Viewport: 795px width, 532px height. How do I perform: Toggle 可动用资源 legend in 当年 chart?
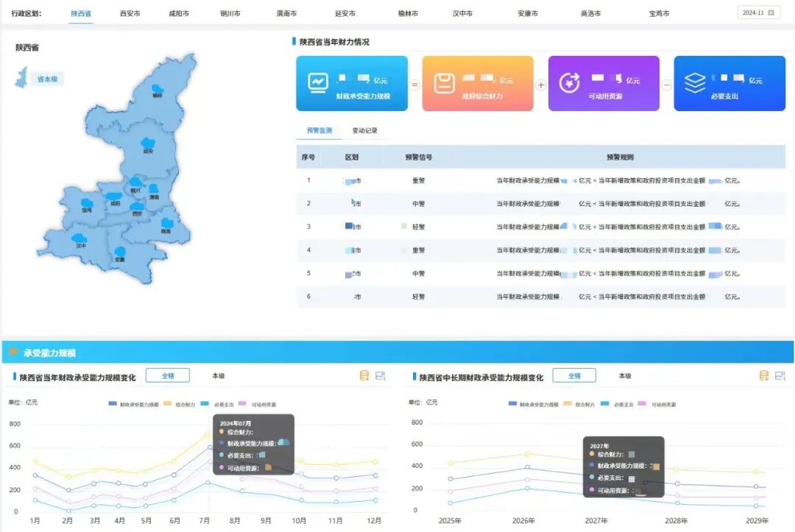[258, 404]
